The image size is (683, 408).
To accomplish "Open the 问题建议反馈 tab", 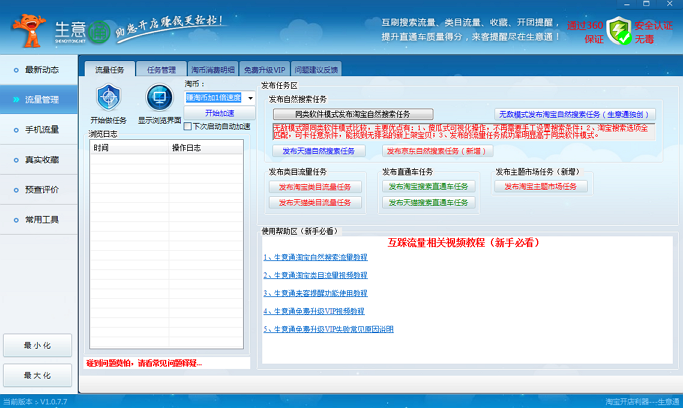I will [316, 70].
